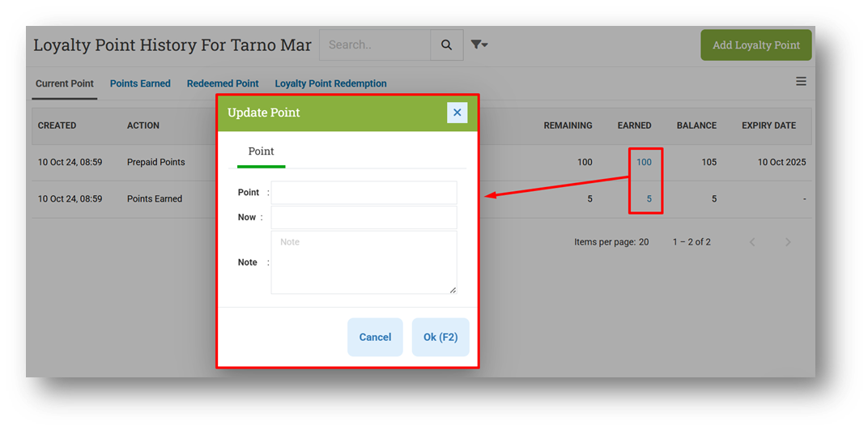This screenshot has width=868, height=430.
Task: Switch to Current Point tab
Action: coord(65,83)
